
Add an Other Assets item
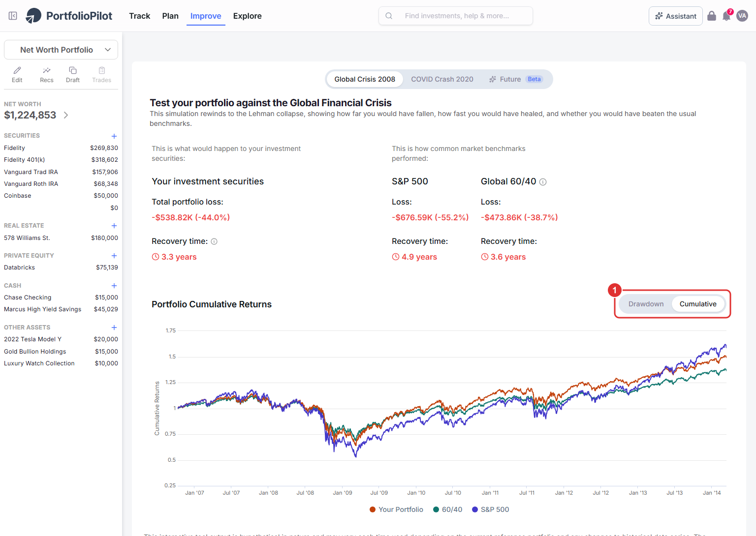point(114,328)
